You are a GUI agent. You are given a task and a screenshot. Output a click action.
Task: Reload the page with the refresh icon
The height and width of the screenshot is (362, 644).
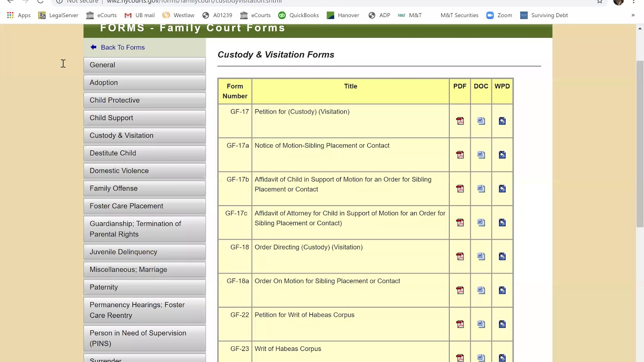[40, 2]
